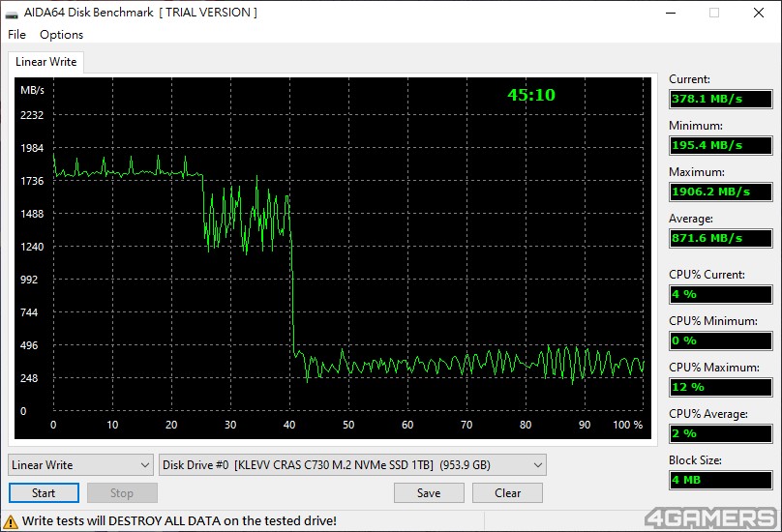The width and height of the screenshot is (782, 532).
Task: Click the warning triangle icon in status bar
Action: (x=10, y=522)
